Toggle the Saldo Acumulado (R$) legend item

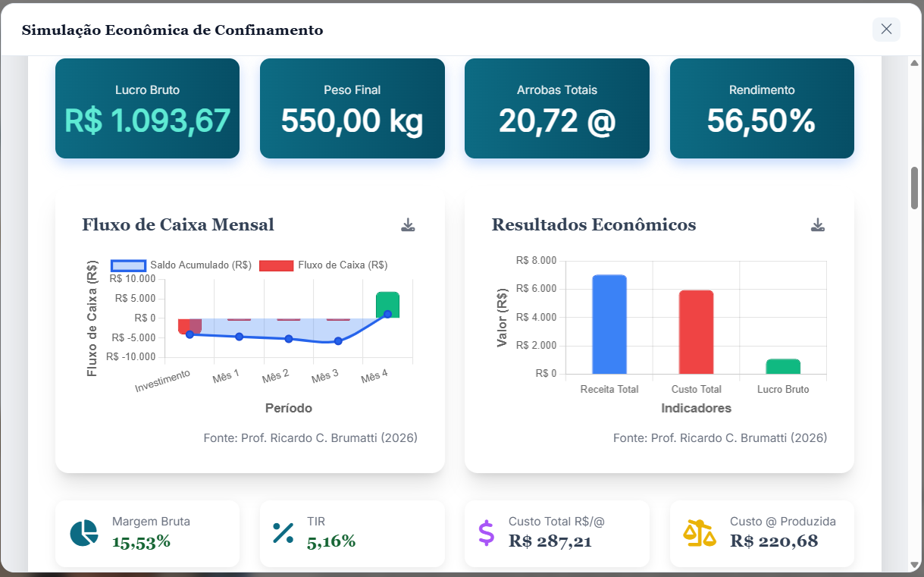click(181, 265)
